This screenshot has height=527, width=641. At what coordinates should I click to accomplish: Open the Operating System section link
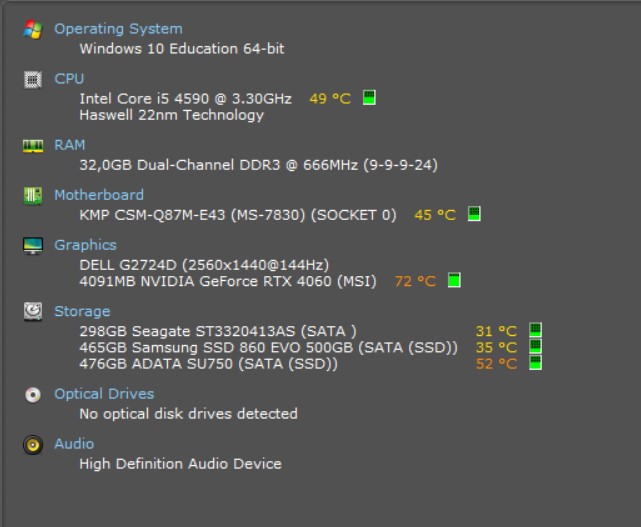pyautogui.click(x=118, y=29)
